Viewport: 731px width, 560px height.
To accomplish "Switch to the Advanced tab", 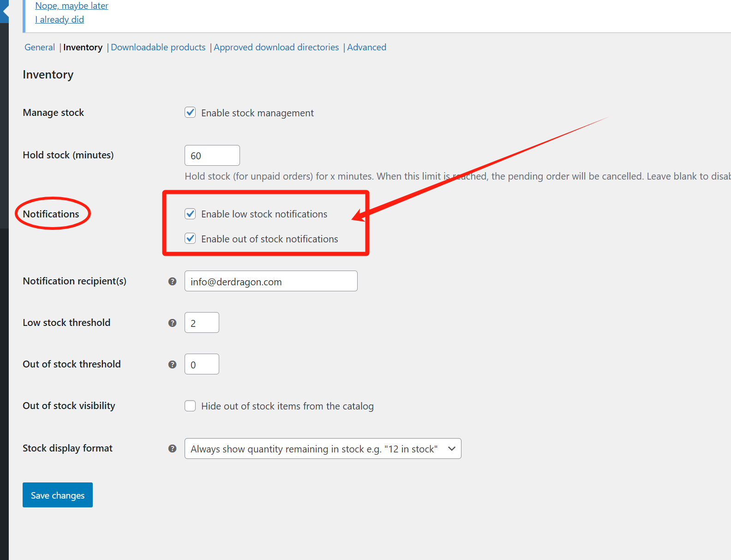I will [366, 47].
